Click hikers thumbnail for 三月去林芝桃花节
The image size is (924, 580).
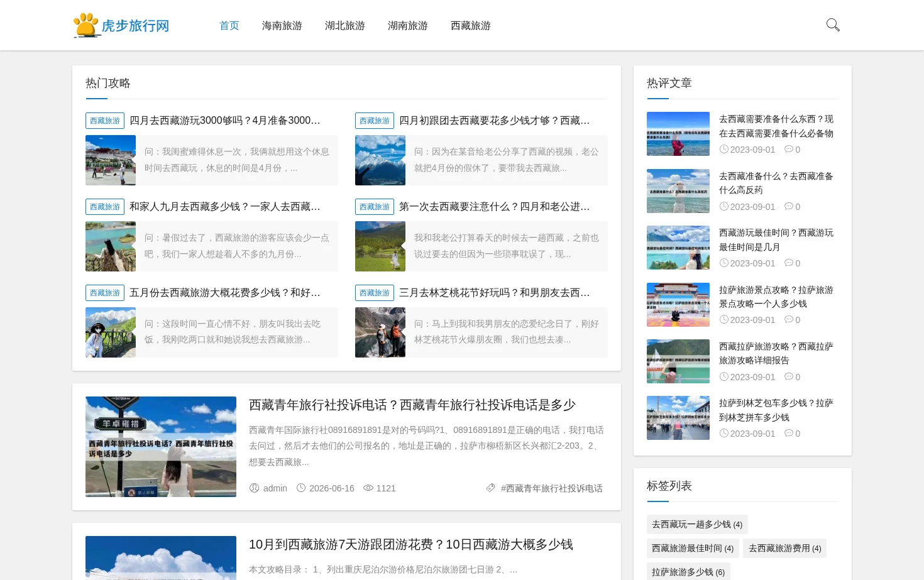pos(380,332)
